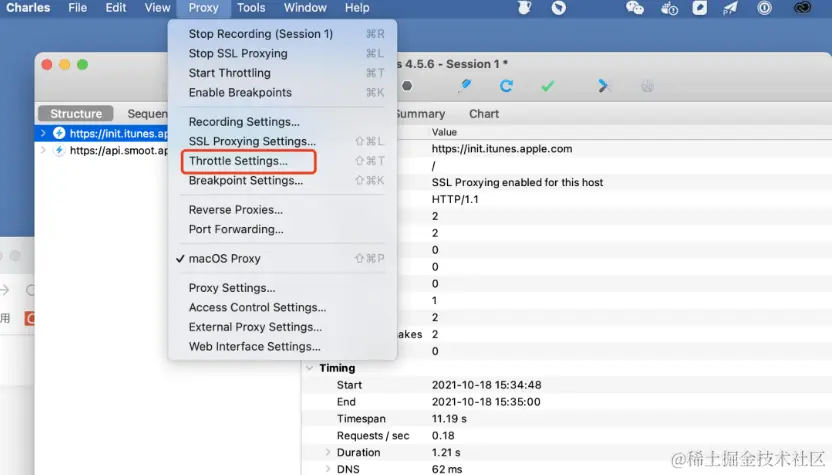Open the WeChat menu bar icon

point(635,7)
